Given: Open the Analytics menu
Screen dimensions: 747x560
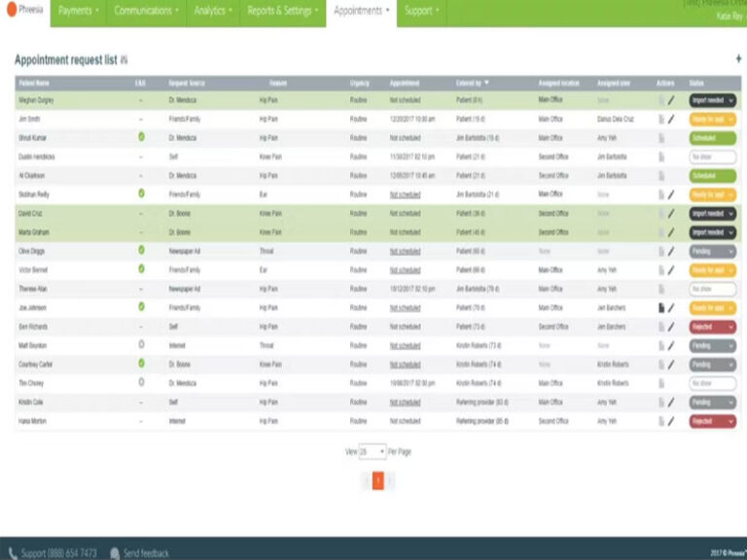Looking at the screenshot, I should pos(213,11).
